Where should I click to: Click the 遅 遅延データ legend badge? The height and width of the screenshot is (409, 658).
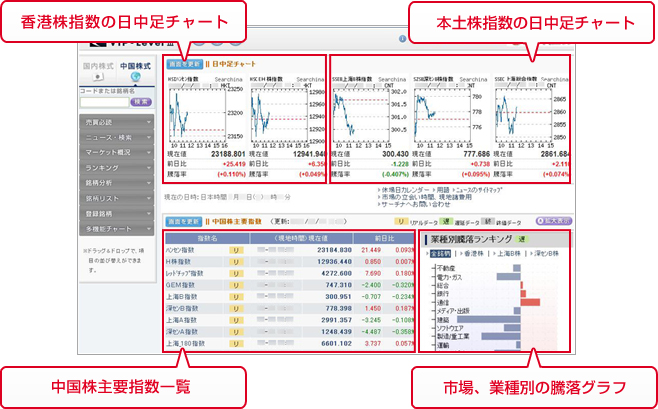pos(446,222)
